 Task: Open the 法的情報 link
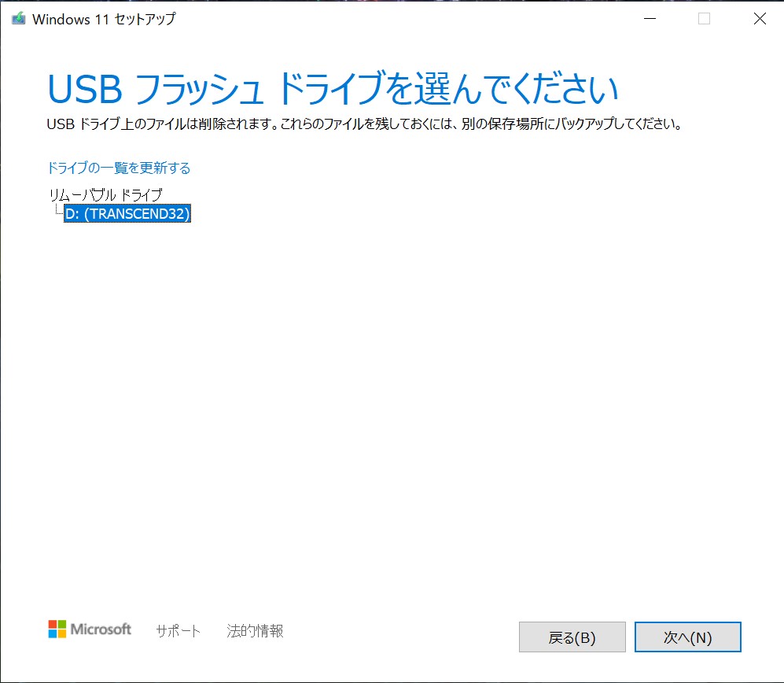coord(255,631)
